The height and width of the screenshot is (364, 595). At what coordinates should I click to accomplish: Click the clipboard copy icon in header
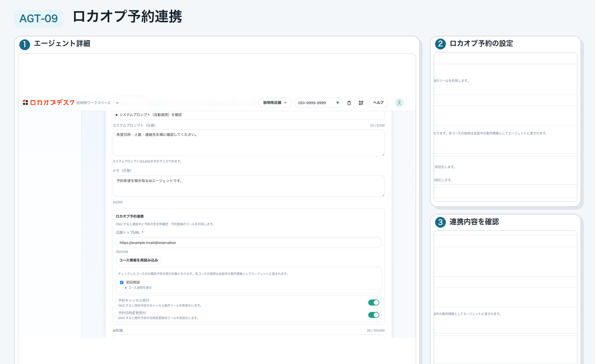click(x=349, y=103)
